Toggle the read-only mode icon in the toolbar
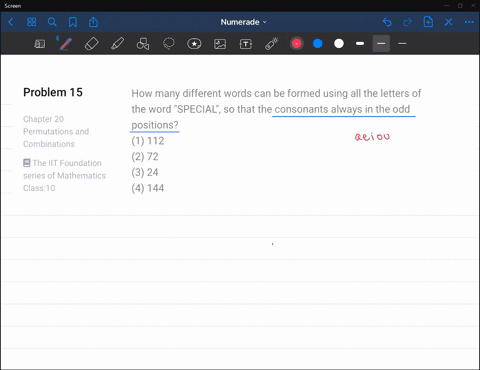480x370 pixels. coord(40,44)
